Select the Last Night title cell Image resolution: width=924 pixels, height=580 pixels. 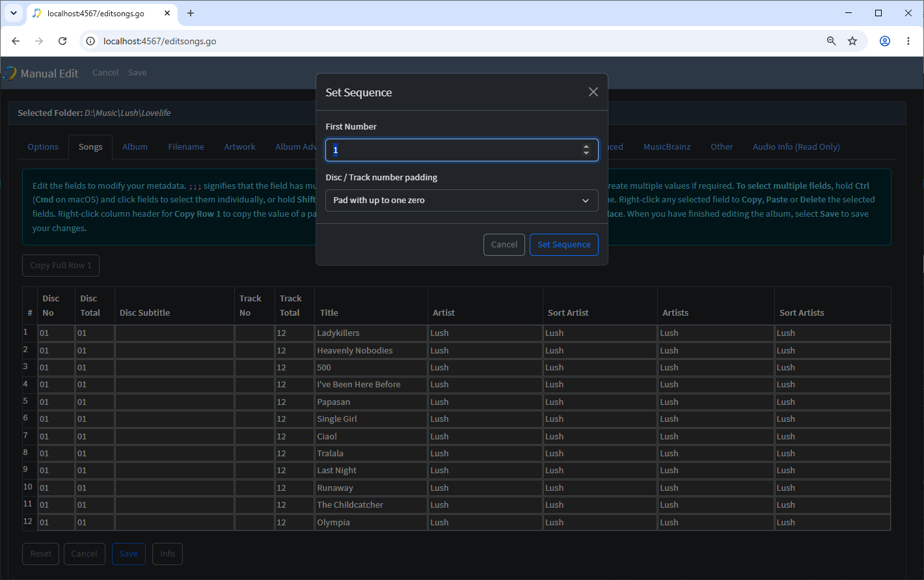click(x=371, y=471)
